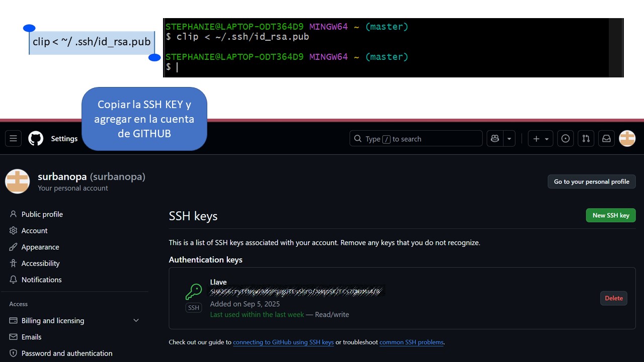Expand the Copilot dropdown arrow
This screenshot has height=362, width=644.
[509, 139]
